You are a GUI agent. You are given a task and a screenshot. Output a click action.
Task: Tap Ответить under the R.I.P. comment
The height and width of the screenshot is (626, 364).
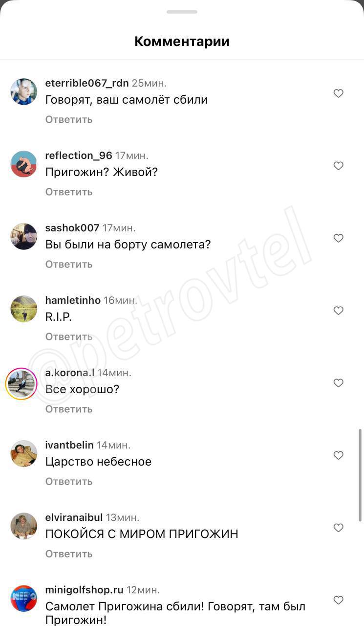point(69,336)
